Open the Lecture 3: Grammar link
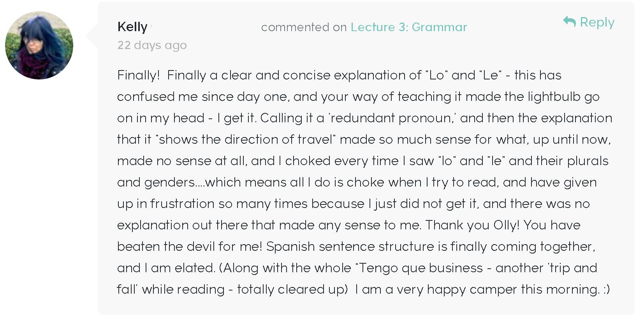644x324 pixels. coord(409,27)
